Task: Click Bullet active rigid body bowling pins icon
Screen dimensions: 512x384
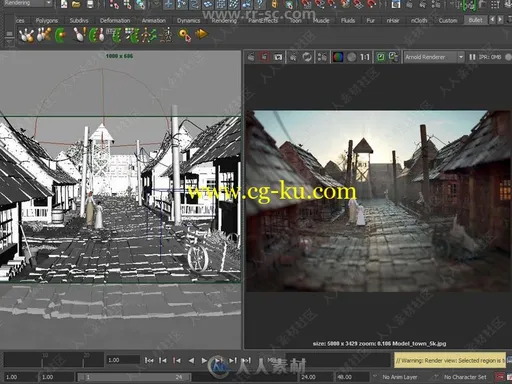Action: tap(26, 35)
